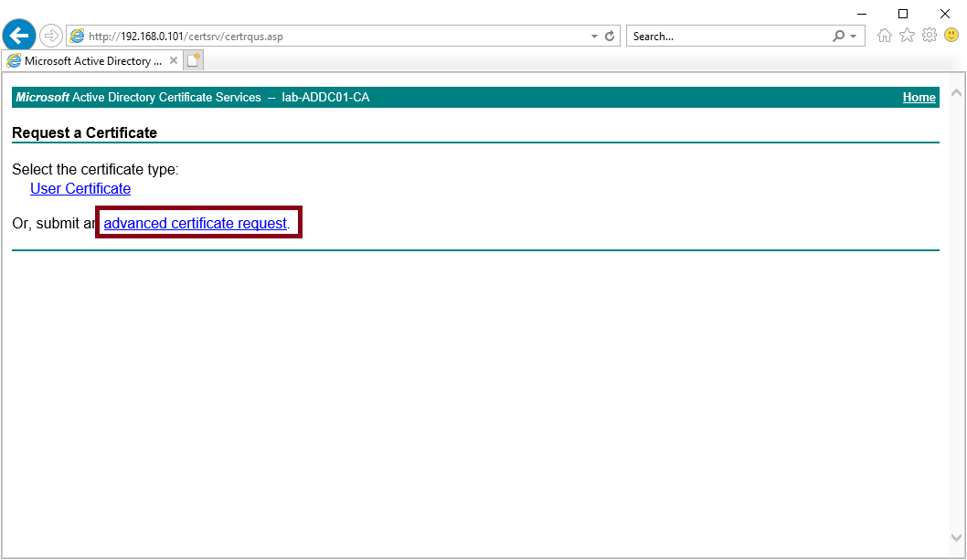Open the search provider dropdown arrow

[854, 37]
